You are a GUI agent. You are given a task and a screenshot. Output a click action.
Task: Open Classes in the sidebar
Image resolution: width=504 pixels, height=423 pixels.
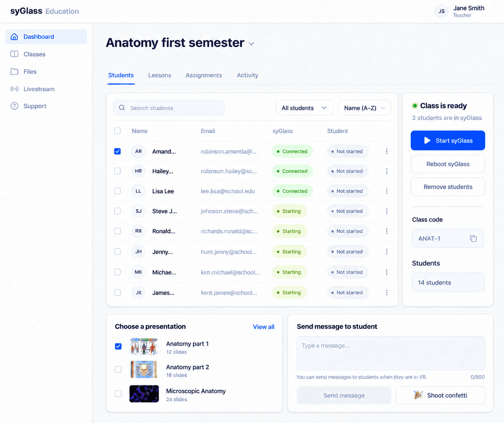pyautogui.click(x=46, y=54)
